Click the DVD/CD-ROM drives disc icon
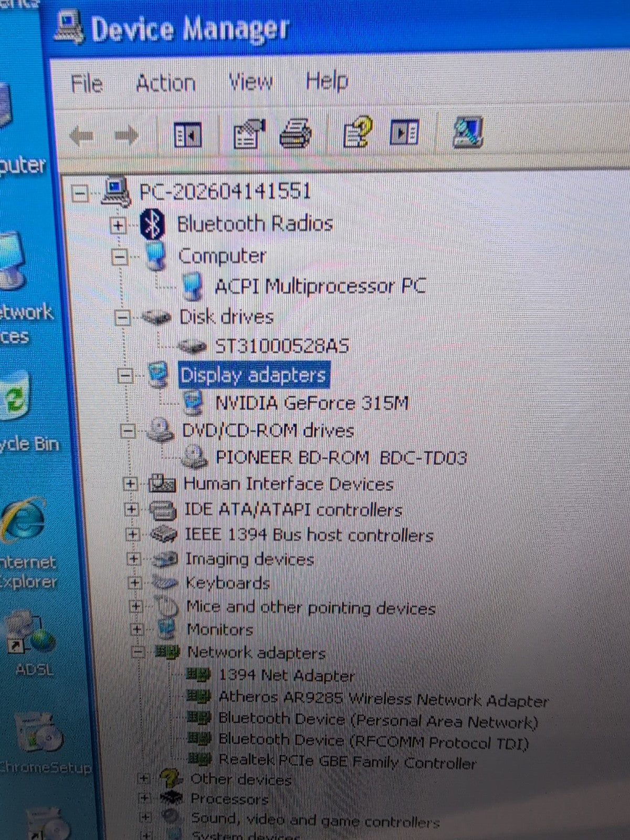The width and height of the screenshot is (630, 840). click(x=160, y=430)
